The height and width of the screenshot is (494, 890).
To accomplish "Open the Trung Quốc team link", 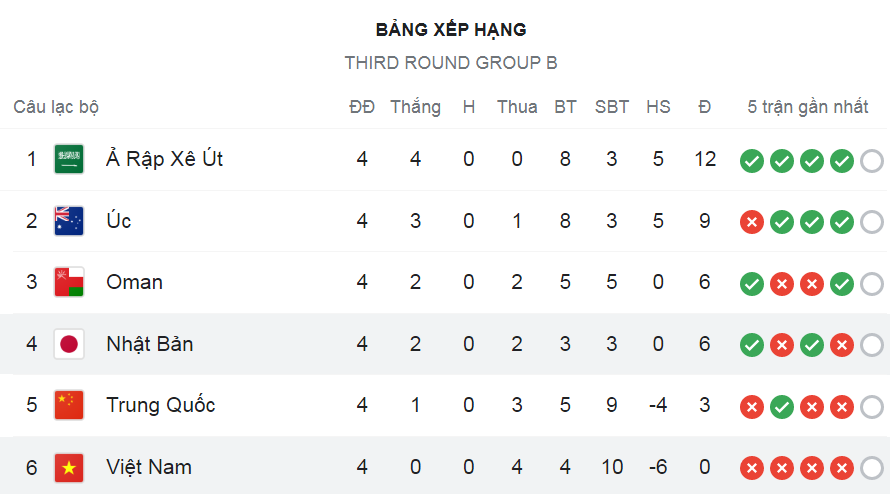I will 161,405.
